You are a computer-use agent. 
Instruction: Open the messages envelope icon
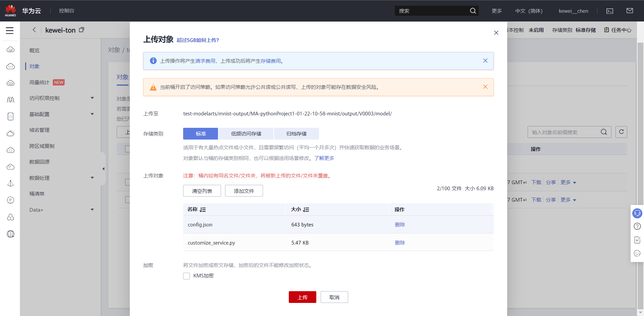point(630,10)
